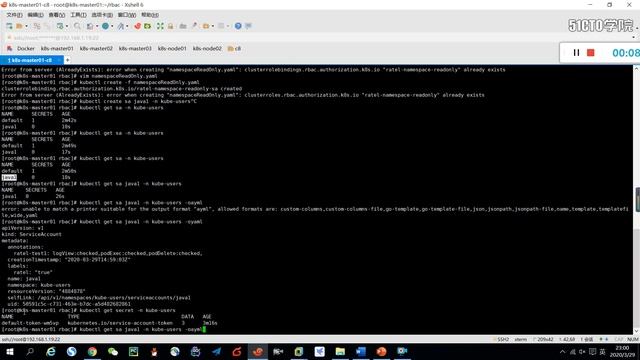Click the keyboard mapping toolbar icon
Image resolution: width=640 pixels, height=360 pixels.
pos(183,26)
